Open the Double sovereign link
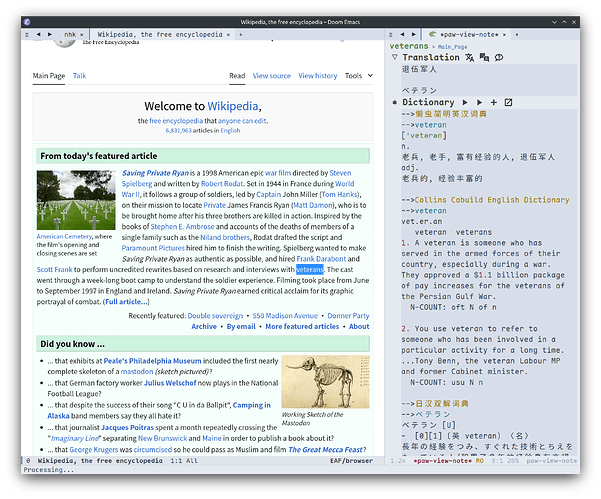The image size is (601, 499). [x=215, y=315]
